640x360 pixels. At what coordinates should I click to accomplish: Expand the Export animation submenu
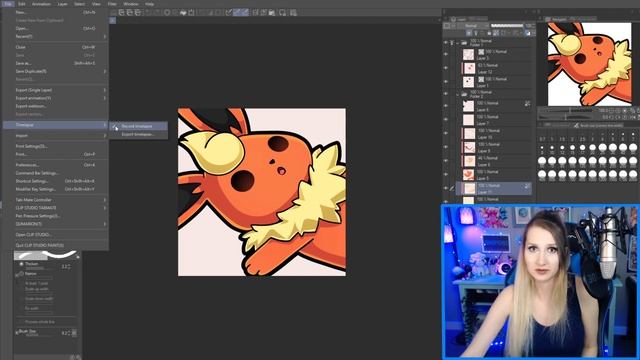point(56,98)
